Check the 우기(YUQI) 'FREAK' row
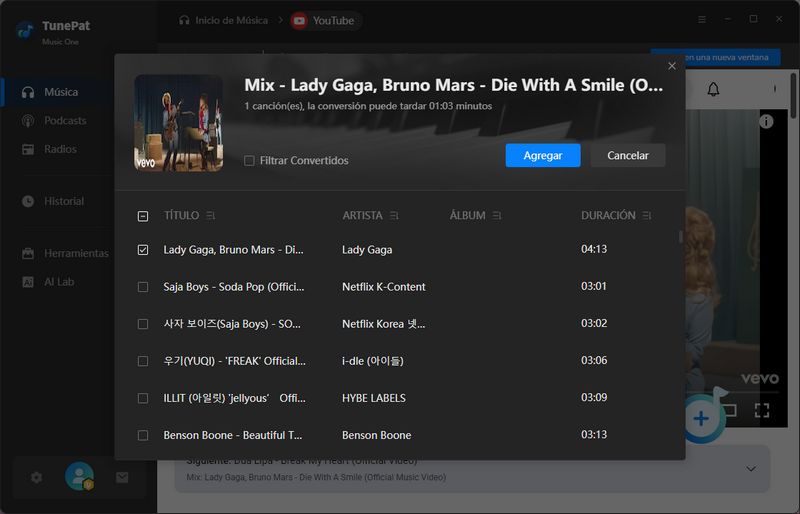The width and height of the screenshot is (800, 514). coord(143,361)
